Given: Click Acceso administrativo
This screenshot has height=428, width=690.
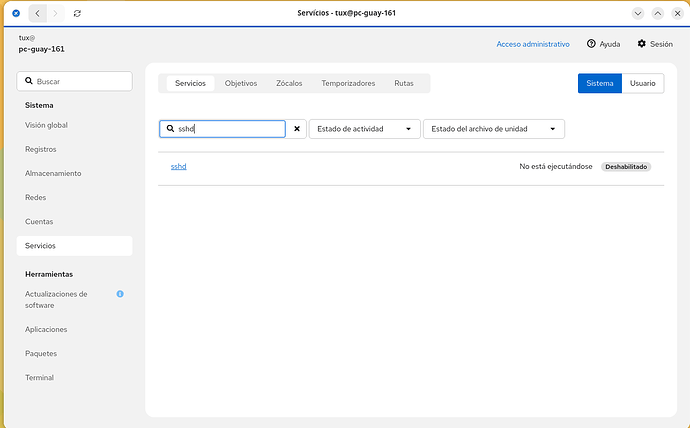Looking at the screenshot, I should pyautogui.click(x=533, y=44).
